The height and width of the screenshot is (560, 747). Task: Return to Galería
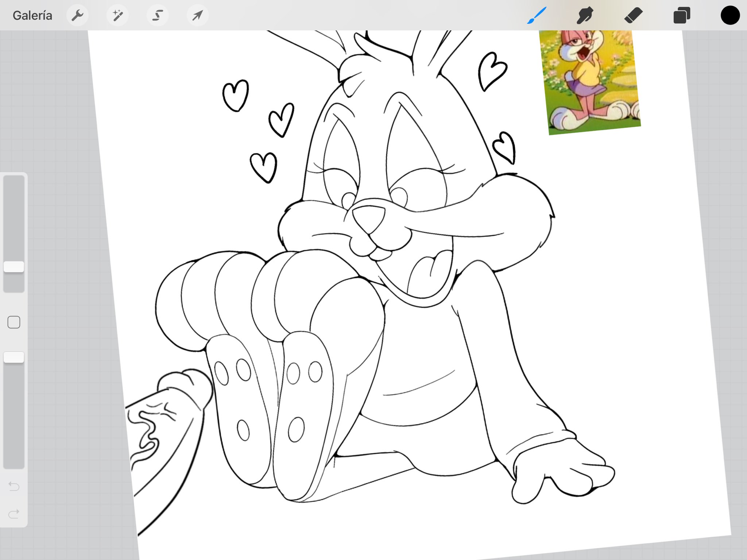32,16
